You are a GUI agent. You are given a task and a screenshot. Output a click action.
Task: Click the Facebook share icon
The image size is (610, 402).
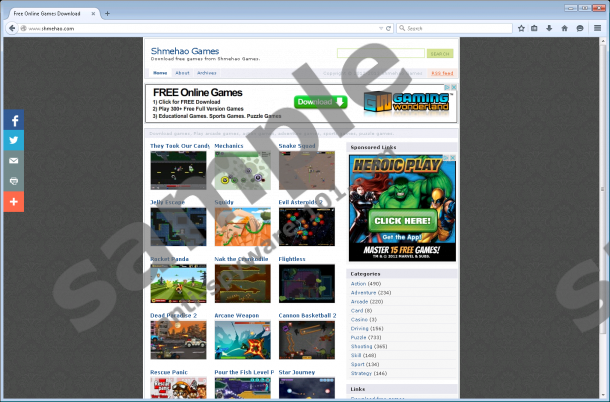click(x=14, y=119)
